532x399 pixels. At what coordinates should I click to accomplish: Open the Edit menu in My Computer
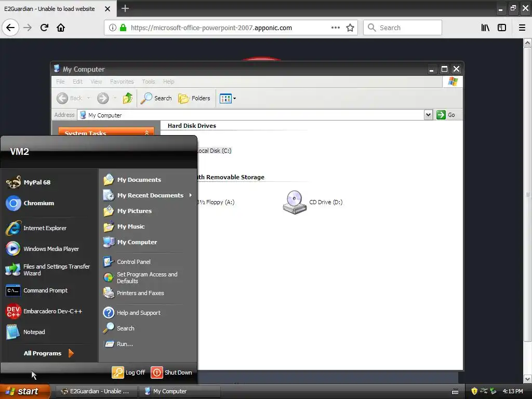click(x=77, y=82)
